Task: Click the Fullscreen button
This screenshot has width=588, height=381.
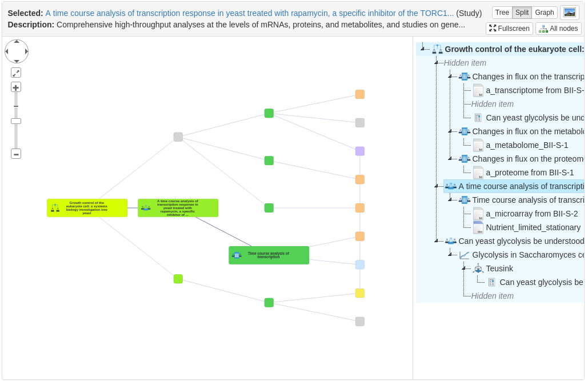Action: [509, 29]
